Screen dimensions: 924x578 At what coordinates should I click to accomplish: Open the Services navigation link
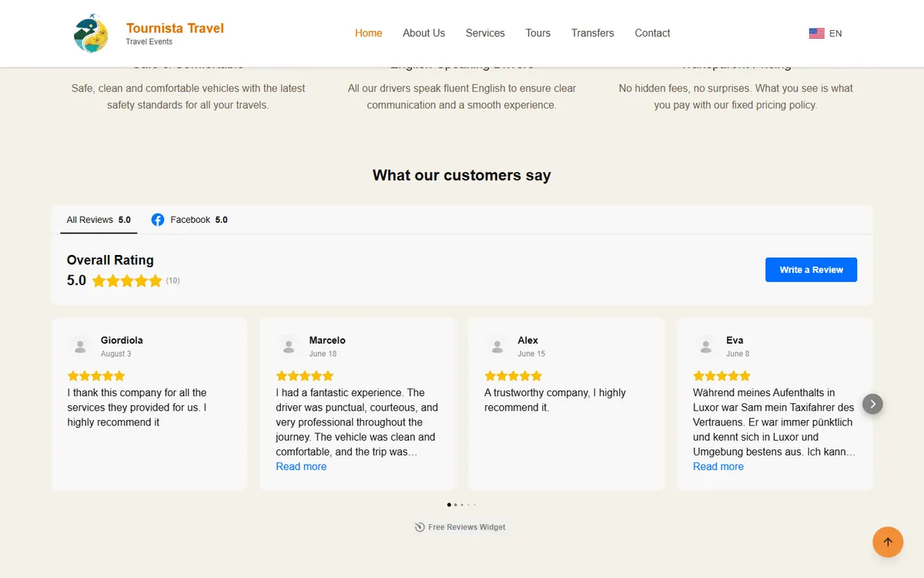485,33
